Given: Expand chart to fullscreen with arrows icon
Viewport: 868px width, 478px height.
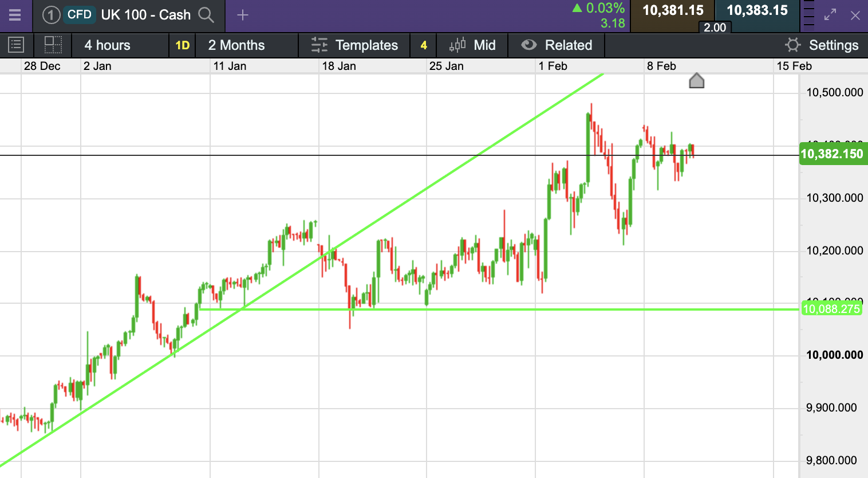Looking at the screenshot, I should 830,15.
